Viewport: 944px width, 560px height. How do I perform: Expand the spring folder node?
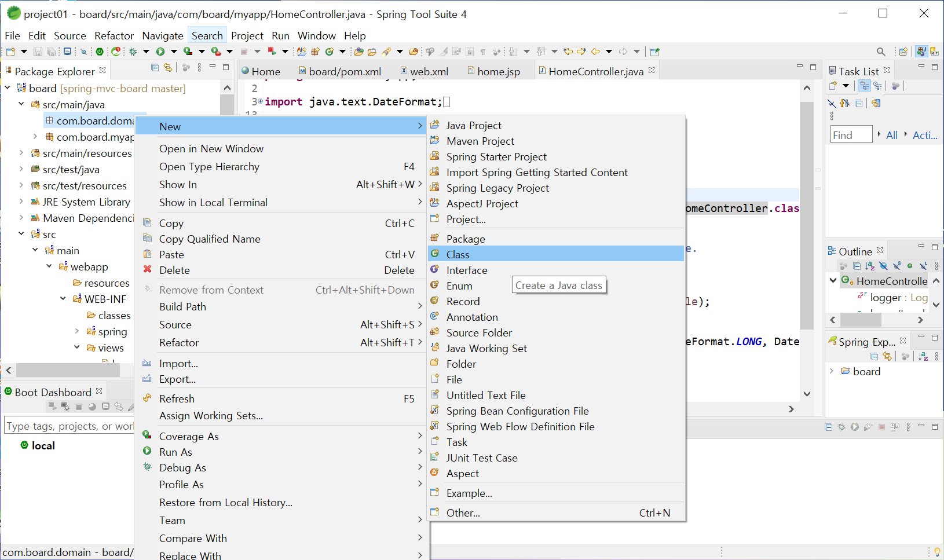point(77,331)
